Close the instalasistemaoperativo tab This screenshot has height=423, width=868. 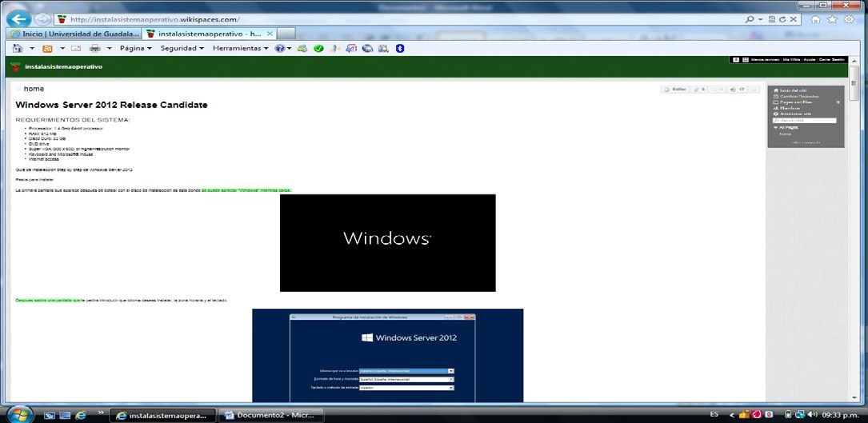pyautogui.click(x=270, y=34)
